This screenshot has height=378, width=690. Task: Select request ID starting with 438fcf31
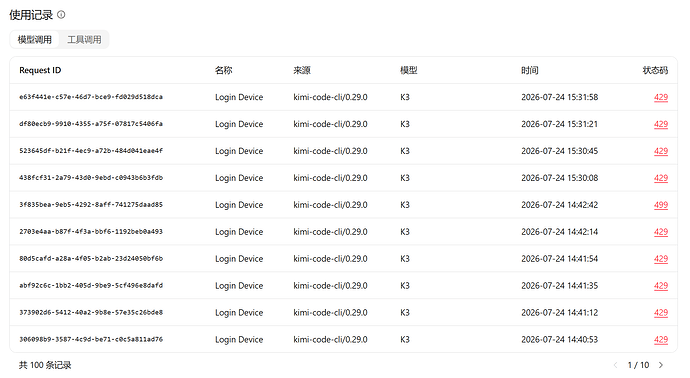pyautogui.click(x=91, y=178)
